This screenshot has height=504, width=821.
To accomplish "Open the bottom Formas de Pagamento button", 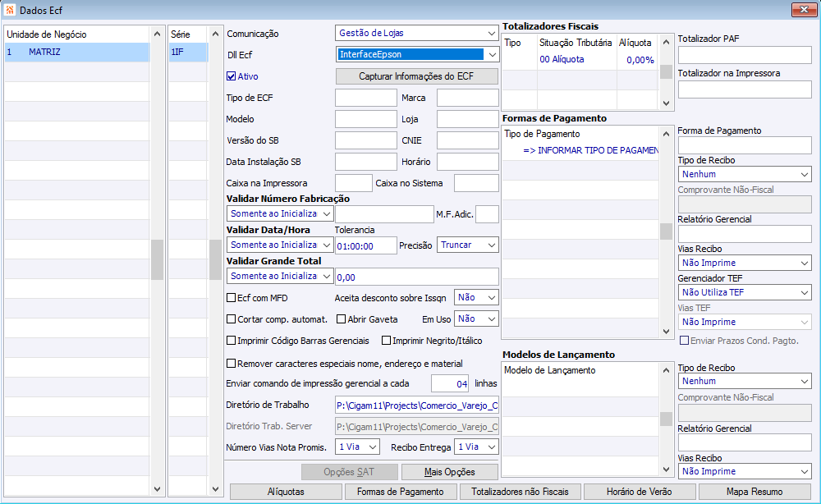I will tap(401, 492).
